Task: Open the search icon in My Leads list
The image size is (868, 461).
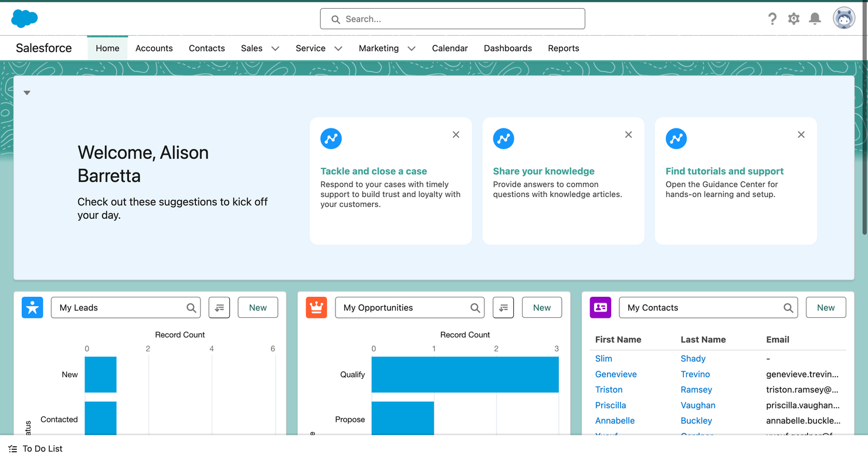Action: click(x=191, y=307)
